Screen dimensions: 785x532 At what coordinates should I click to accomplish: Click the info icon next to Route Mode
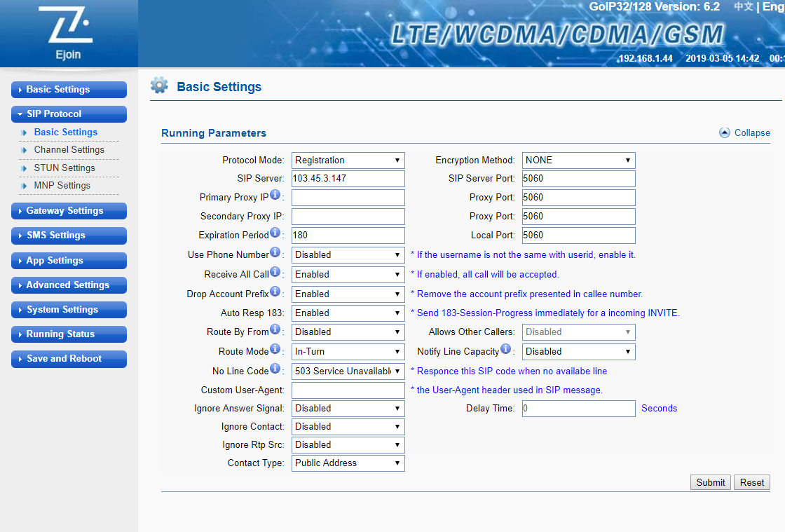pyautogui.click(x=275, y=349)
